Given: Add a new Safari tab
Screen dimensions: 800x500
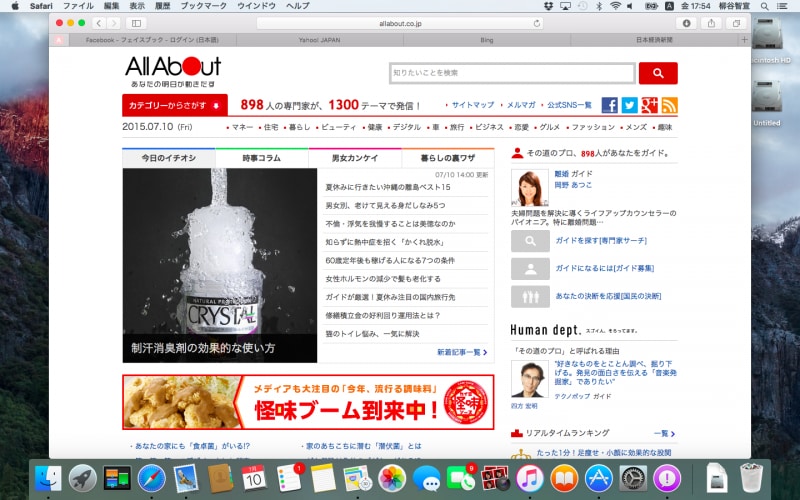Looking at the screenshot, I should 744,40.
